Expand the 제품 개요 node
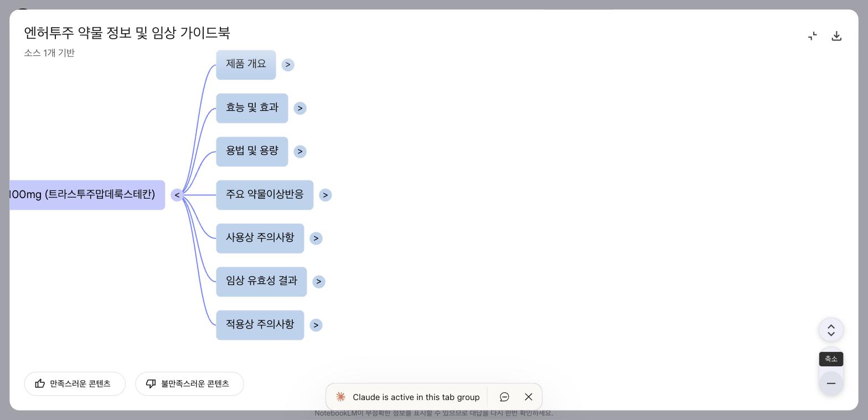The image size is (868, 420). click(288, 65)
